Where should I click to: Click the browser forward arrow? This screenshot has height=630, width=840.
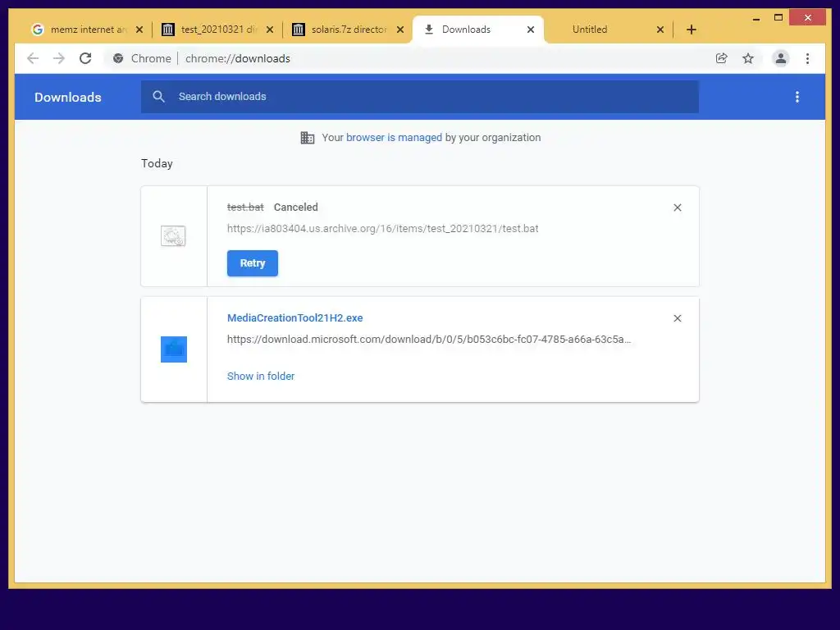(59, 58)
